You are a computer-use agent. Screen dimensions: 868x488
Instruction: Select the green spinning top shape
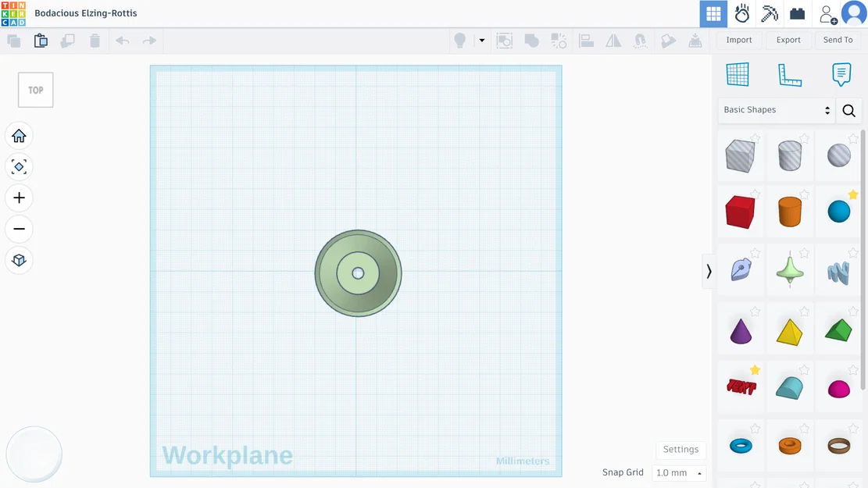[x=789, y=271]
